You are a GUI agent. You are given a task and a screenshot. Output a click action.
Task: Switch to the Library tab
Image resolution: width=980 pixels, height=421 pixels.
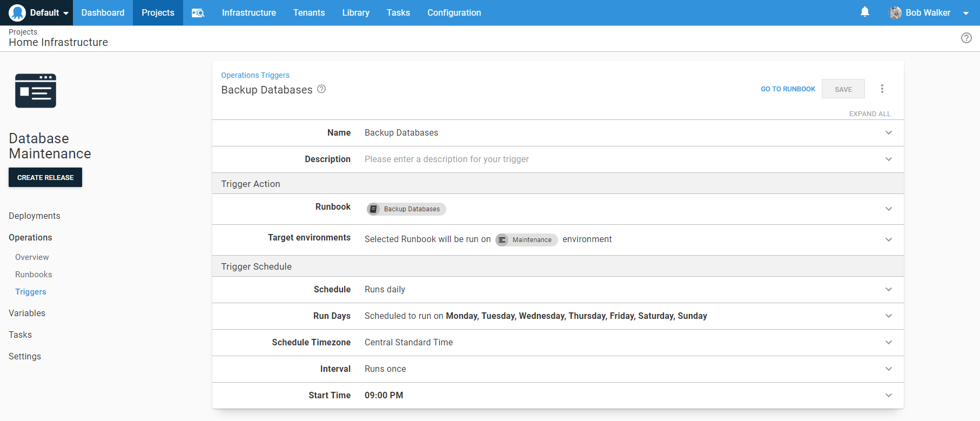pyautogui.click(x=355, y=12)
